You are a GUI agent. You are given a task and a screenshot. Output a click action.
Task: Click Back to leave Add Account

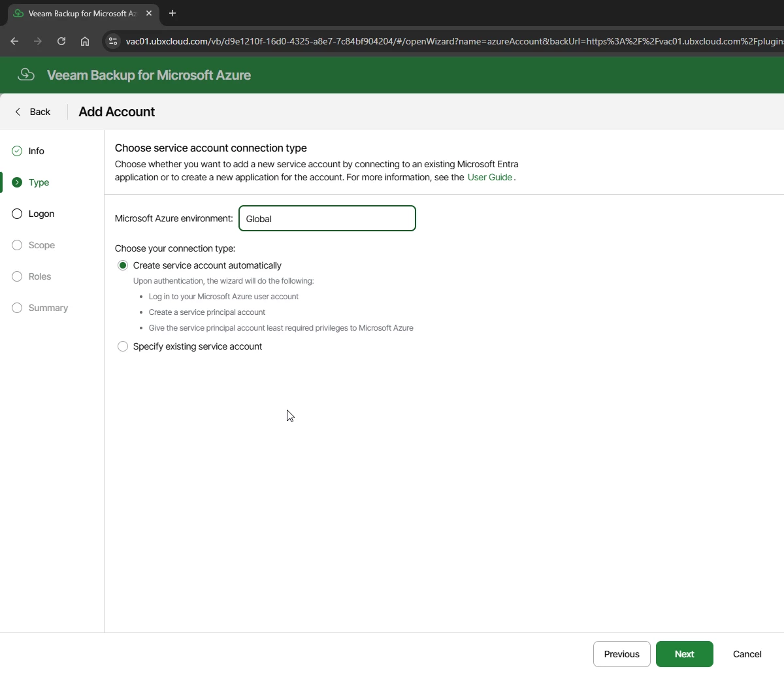(33, 112)
